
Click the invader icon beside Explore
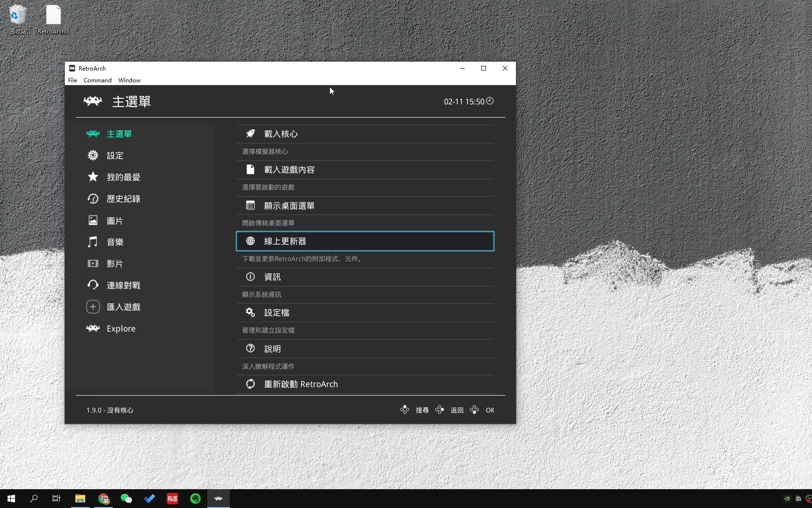point(93,328)
